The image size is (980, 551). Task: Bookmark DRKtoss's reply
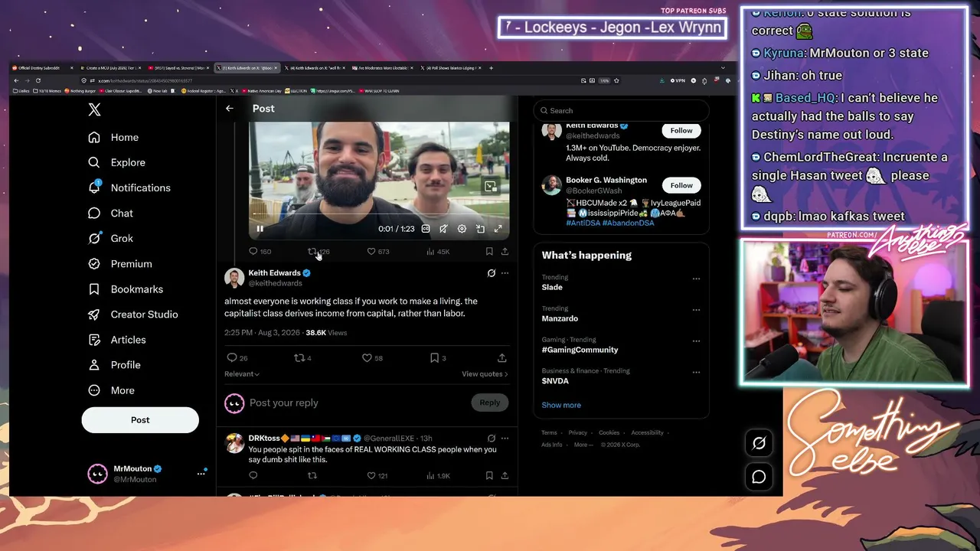[489, 475]
